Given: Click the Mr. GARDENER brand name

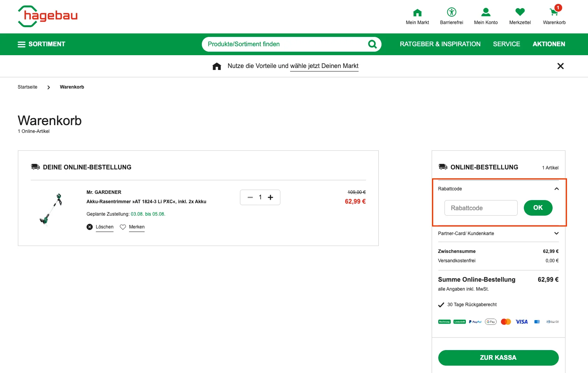Looking at the screenshot, I should (104, 192).
